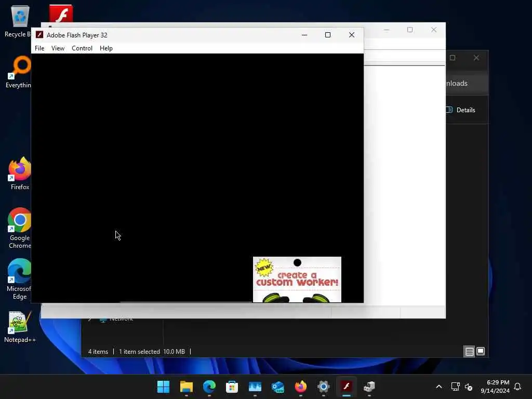The height and width of the screenshot is (399, 532).
Task: Open the Control menu in Flash Player
Action: (x=82, y=48)
